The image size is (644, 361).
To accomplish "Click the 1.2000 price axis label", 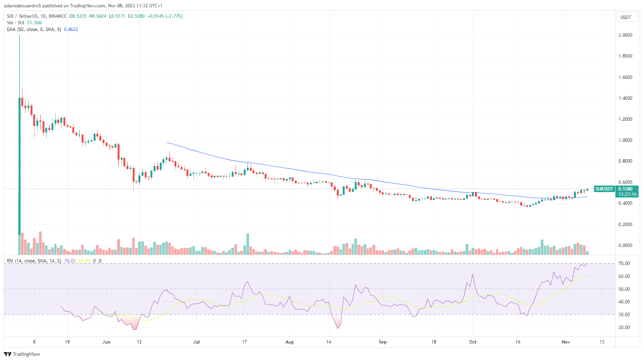I will tap(625, 119).
